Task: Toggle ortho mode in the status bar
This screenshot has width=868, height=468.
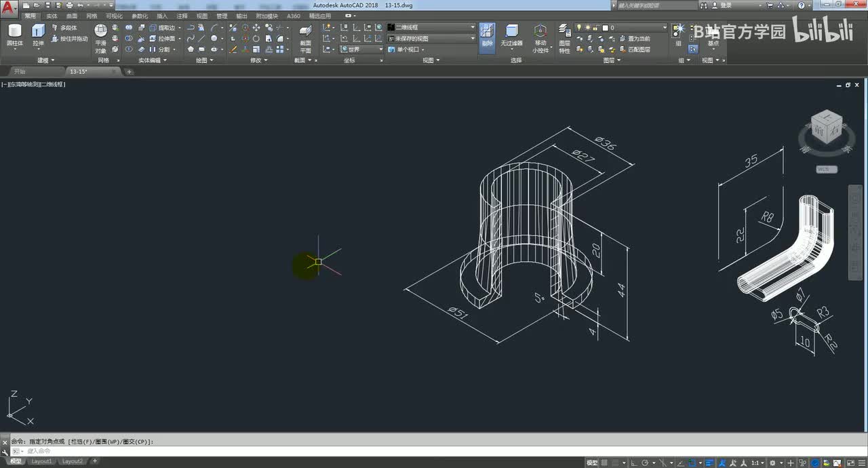Action: pos(635,463)
